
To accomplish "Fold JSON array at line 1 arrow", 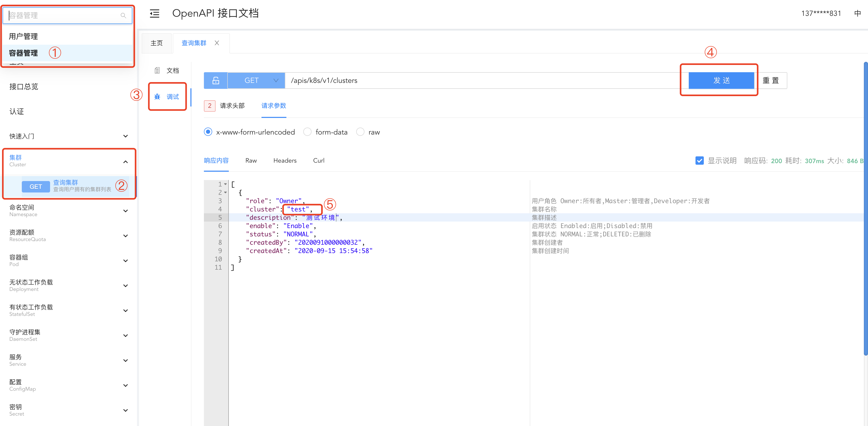I will pos(225,184).
